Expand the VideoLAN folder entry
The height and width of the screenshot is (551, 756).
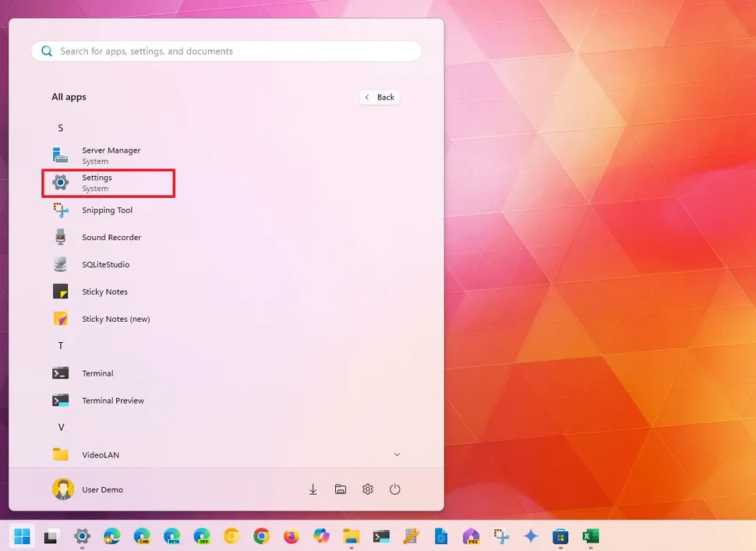coord(397,454)
